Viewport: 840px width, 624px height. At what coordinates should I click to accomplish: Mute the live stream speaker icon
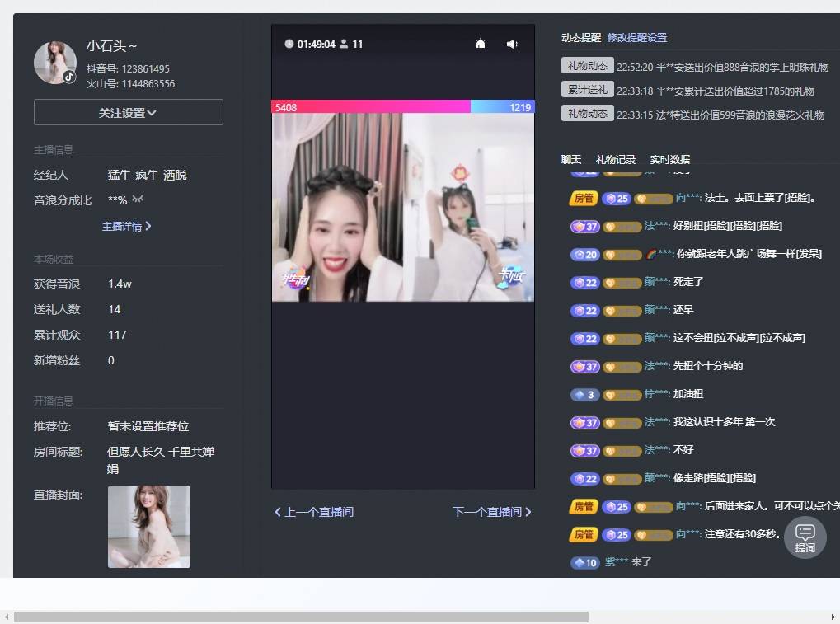point(512,45)
